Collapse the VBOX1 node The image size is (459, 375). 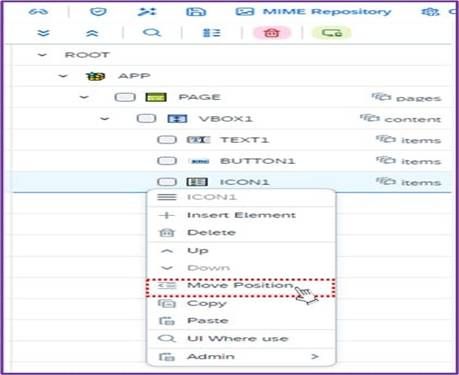pyautogui.click(x=105, y=119)
